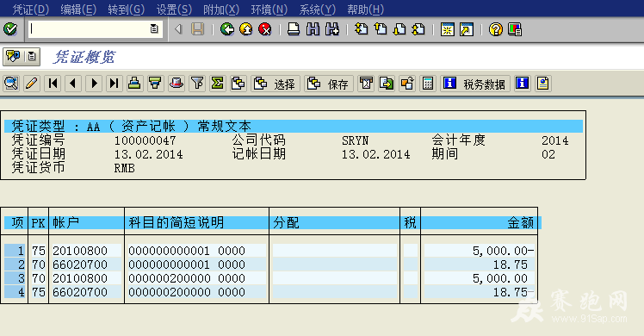The image size is (644, 336).
Task: Open the 编辑(E) menu
Action: (78, 9)
